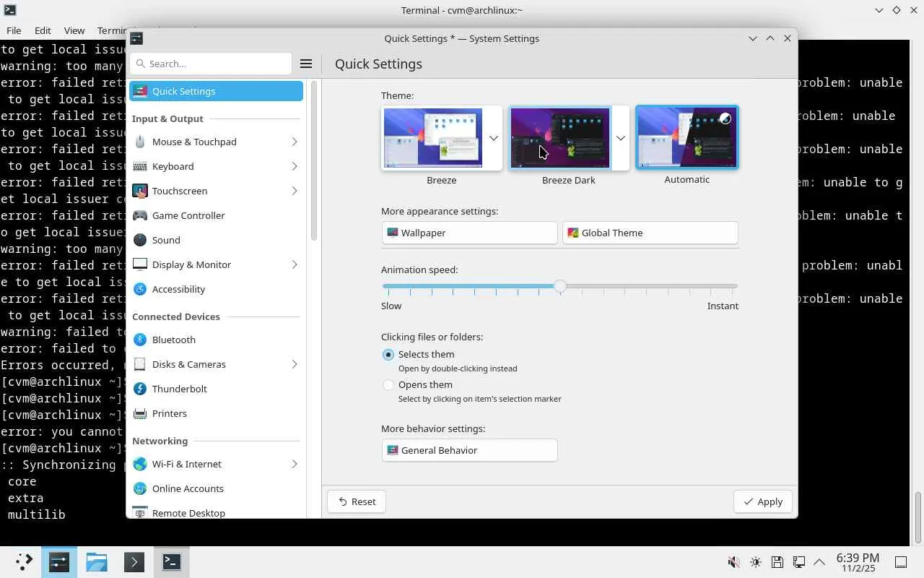This screenshot has height=578, width=924.
Task: Open the KDE application launcher
Action: 24,562
